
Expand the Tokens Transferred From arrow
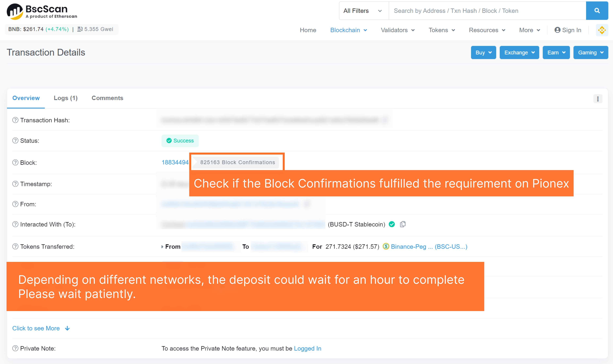[x=162, y=247]
